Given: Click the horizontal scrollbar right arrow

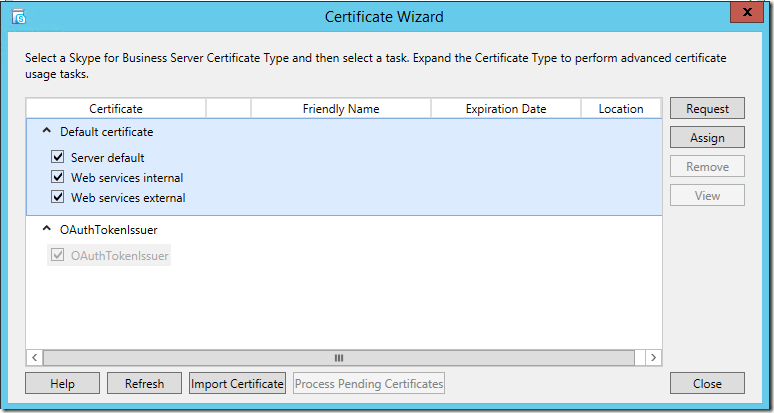Looking at the screenshot, I should pyautogui.click(x=654, y=358).
